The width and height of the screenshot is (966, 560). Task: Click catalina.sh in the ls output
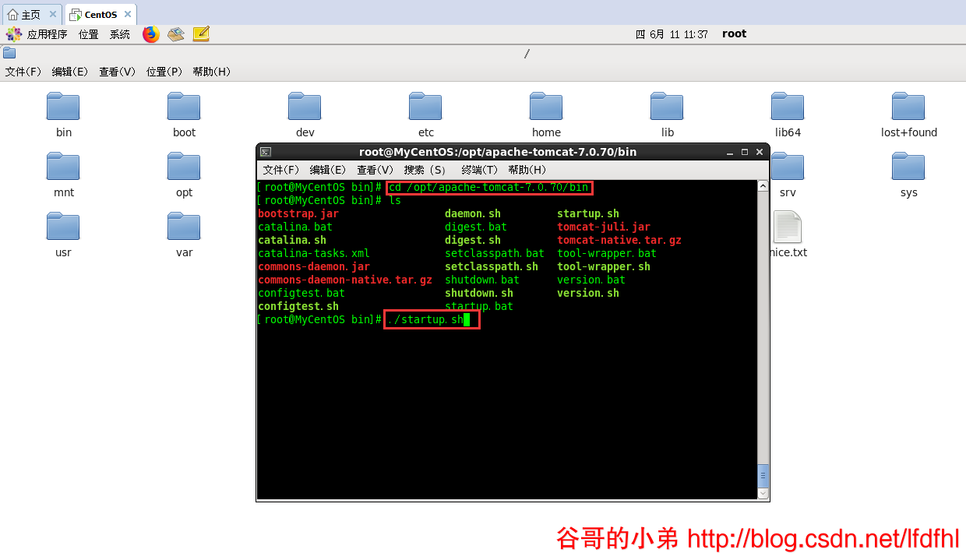(292, 240)
